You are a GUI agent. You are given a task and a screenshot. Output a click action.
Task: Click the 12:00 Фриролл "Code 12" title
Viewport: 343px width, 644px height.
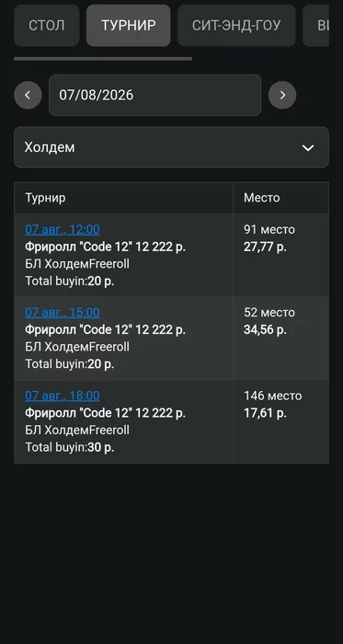coord(106,247)
